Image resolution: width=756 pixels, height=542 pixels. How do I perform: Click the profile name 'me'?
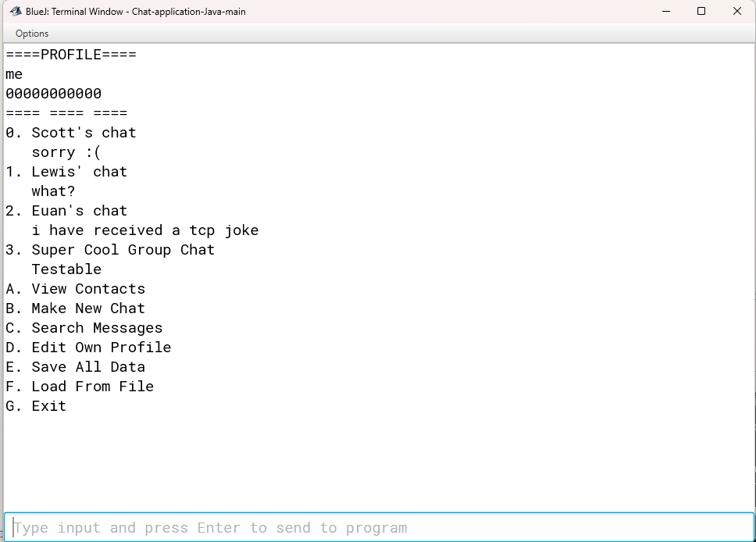(x=14, y=74)
